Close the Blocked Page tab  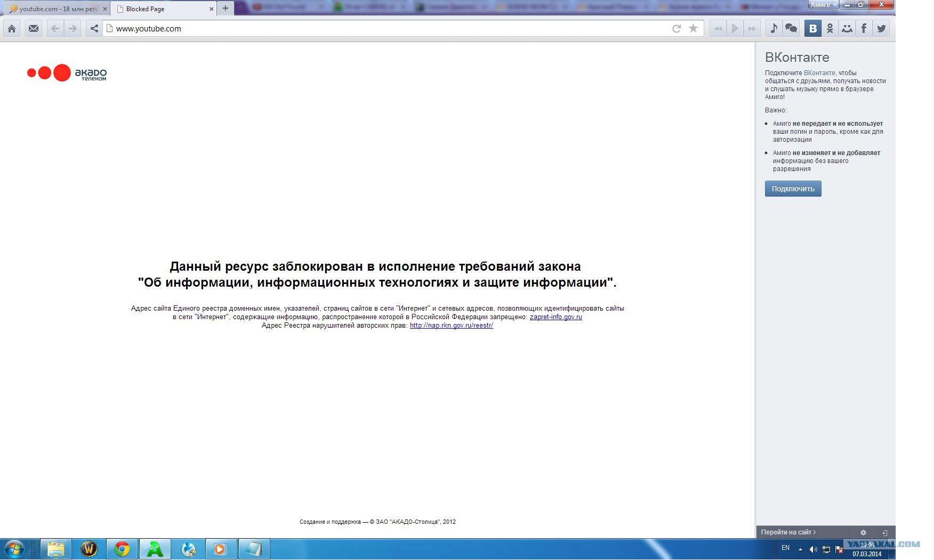212,9
